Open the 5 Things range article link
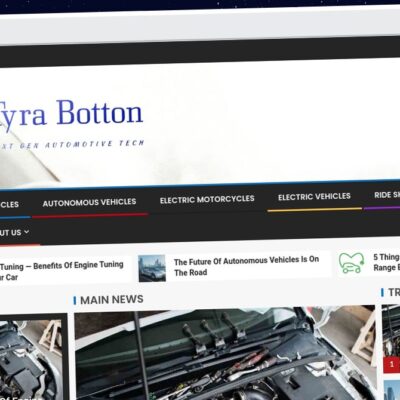 tap(386, 262)
